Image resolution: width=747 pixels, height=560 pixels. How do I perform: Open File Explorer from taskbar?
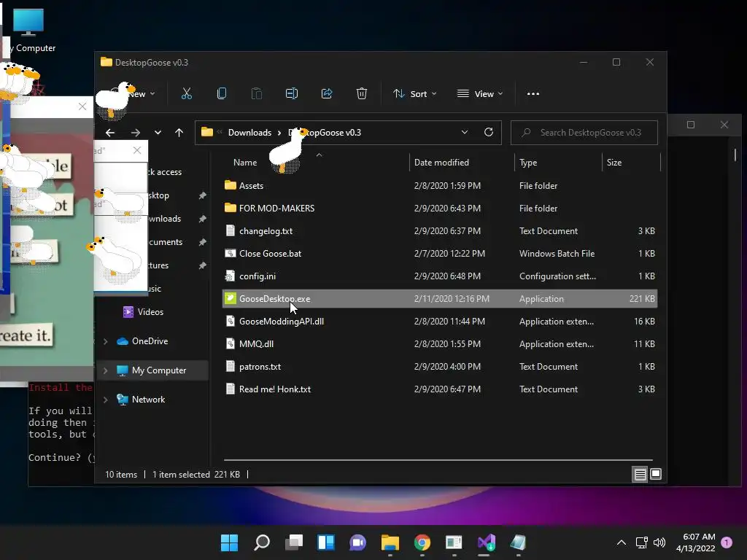390,542
